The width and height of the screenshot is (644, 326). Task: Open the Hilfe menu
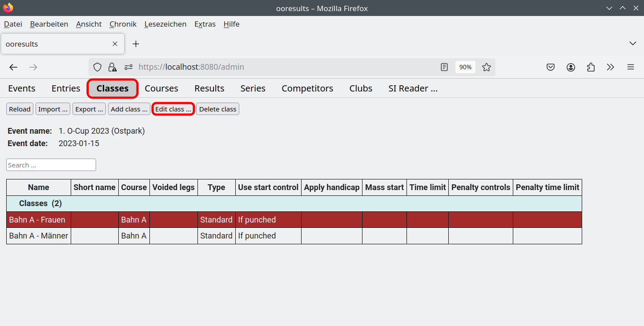point(231,24)
